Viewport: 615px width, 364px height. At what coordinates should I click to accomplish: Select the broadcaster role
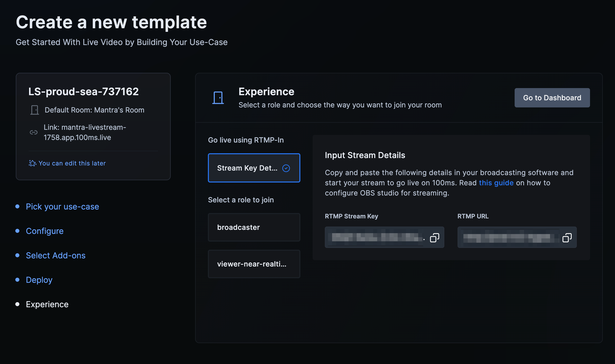click(254, 227)
